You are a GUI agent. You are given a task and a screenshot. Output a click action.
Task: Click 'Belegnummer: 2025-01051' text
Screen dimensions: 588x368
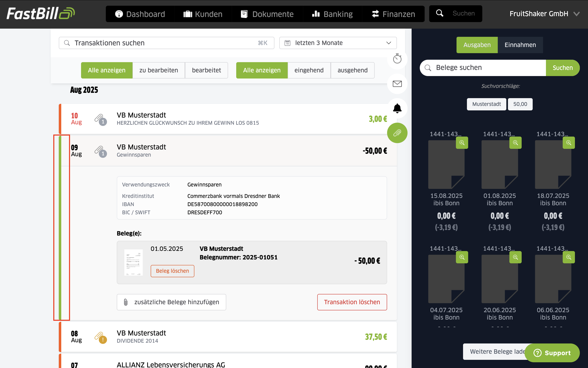[x=238, y=257]
